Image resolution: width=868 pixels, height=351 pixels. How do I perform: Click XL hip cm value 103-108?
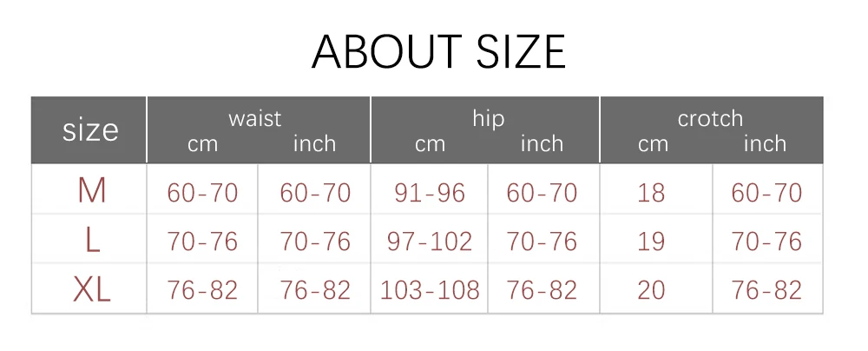[x=430, y=289]
